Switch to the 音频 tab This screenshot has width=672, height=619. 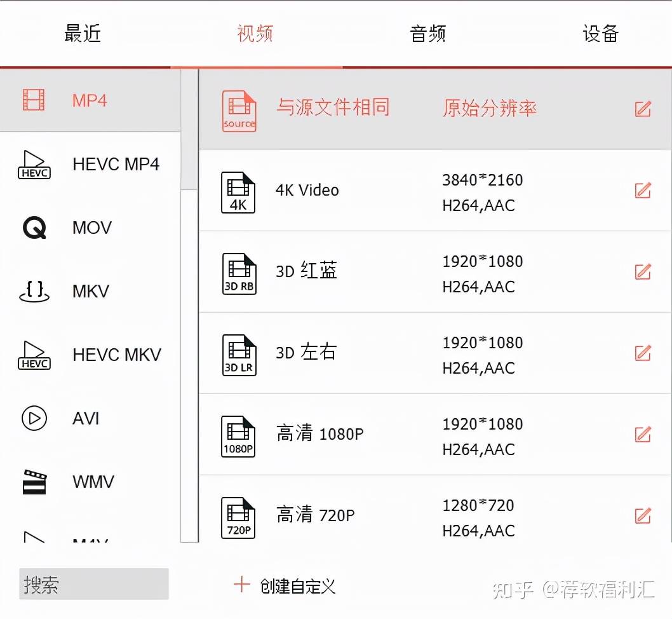click(x=427, y=34)
